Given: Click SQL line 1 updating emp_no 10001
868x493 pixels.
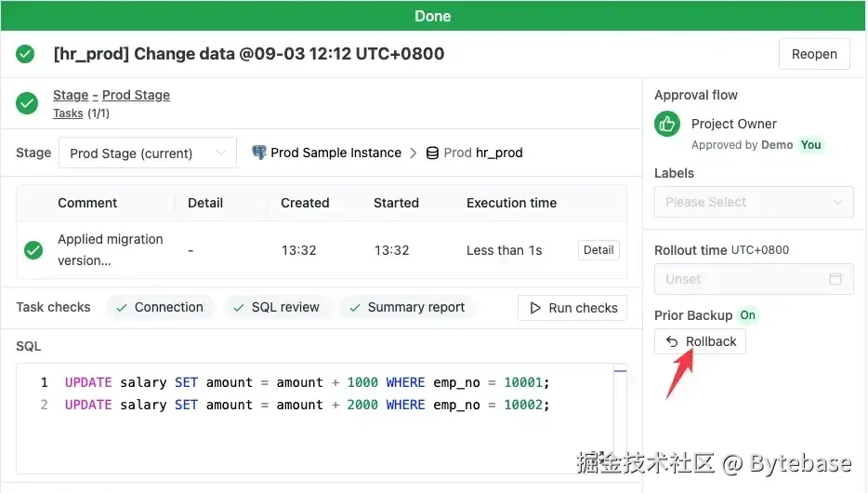Looking at the screenshot, I should click(307, 382).
